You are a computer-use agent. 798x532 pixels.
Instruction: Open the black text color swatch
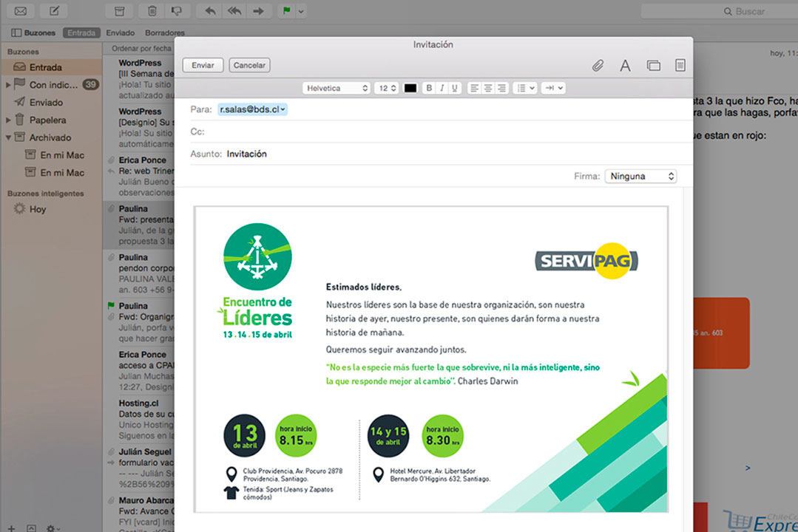click(x=410, y=88)
